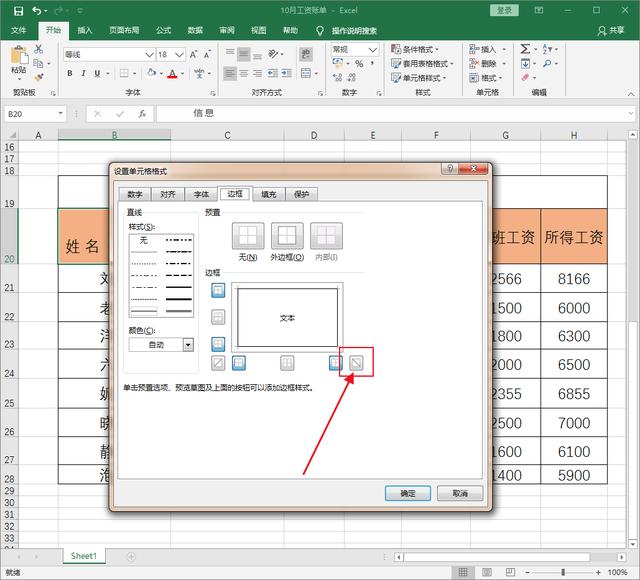Viewport: 640px width, 580px height.
Task: Click the increase font size icon
Action: tap(193, 54)
